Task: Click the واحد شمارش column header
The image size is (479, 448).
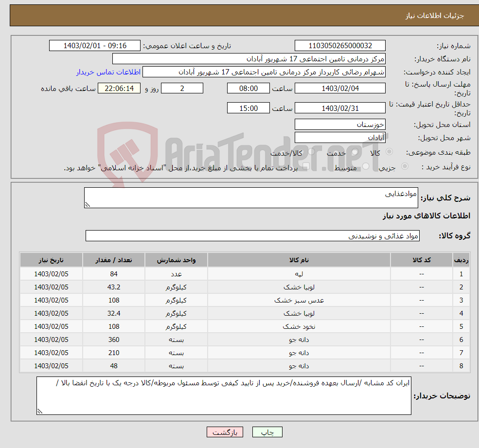Action: (x=176, y=260)
